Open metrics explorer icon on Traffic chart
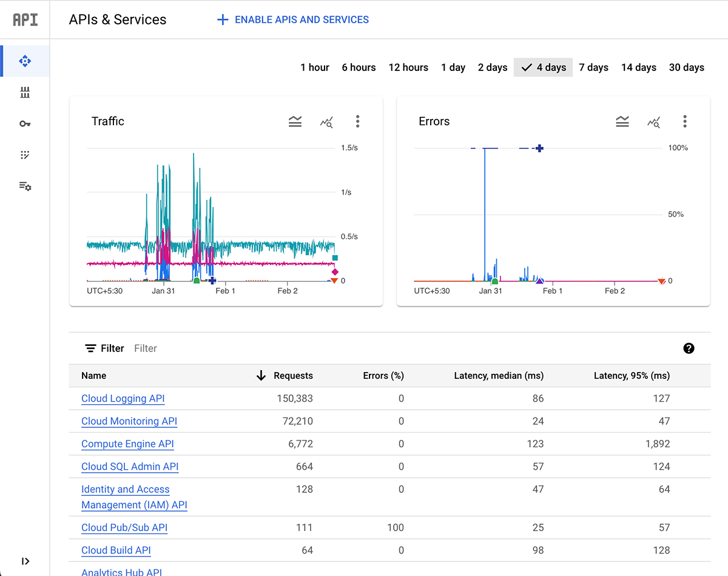The height and width of the screenshot is (576, 728). pos(326,121)
